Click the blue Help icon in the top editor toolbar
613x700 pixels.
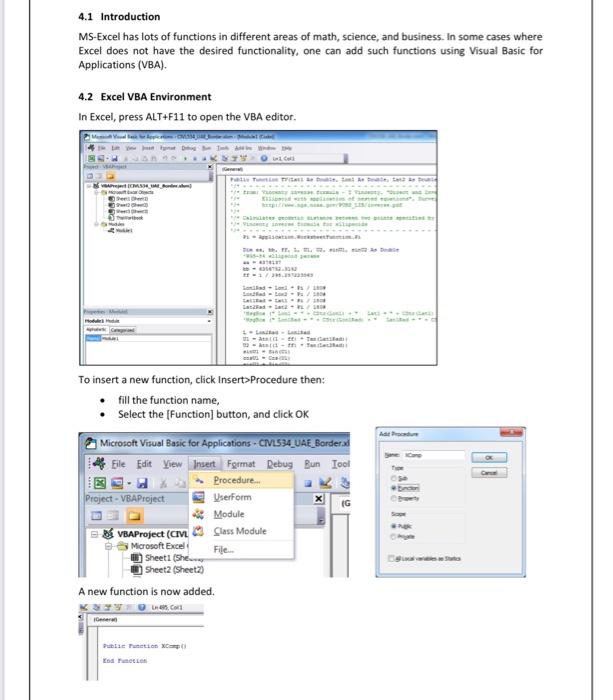tap(263, 158)
